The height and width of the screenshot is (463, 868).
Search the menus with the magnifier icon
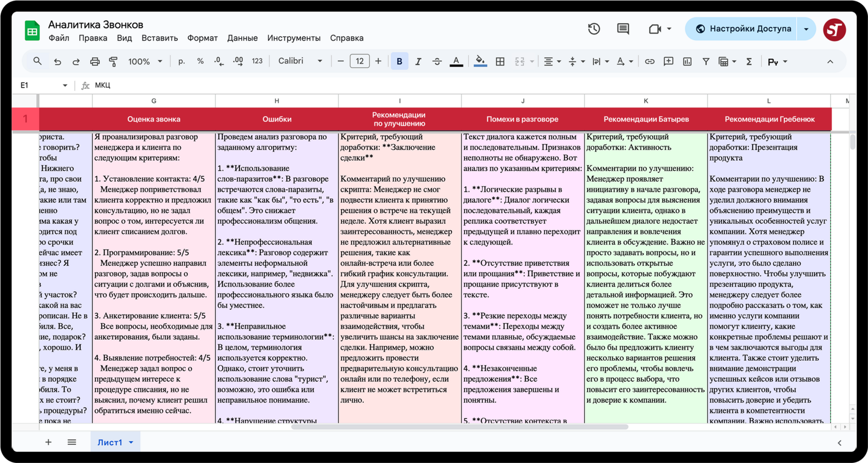click(37, 61)
